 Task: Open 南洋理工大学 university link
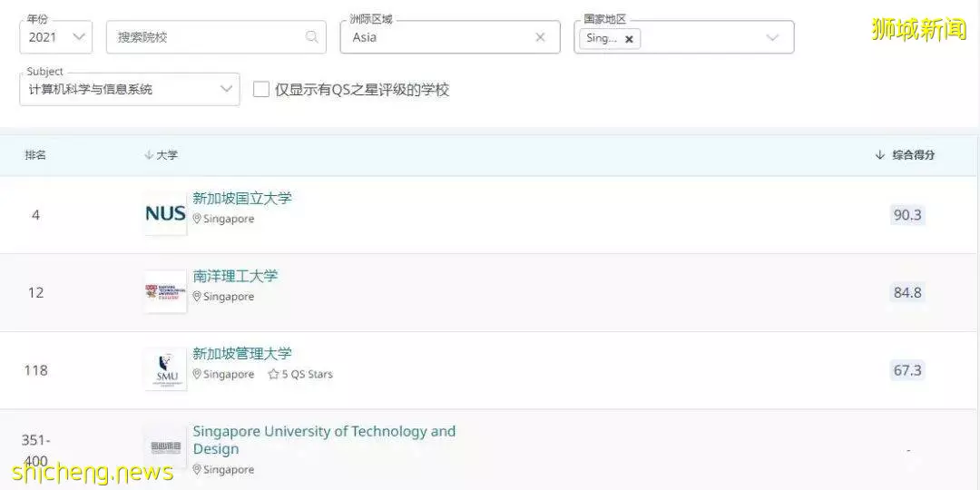pyautogui.click(x=235, y=276)
